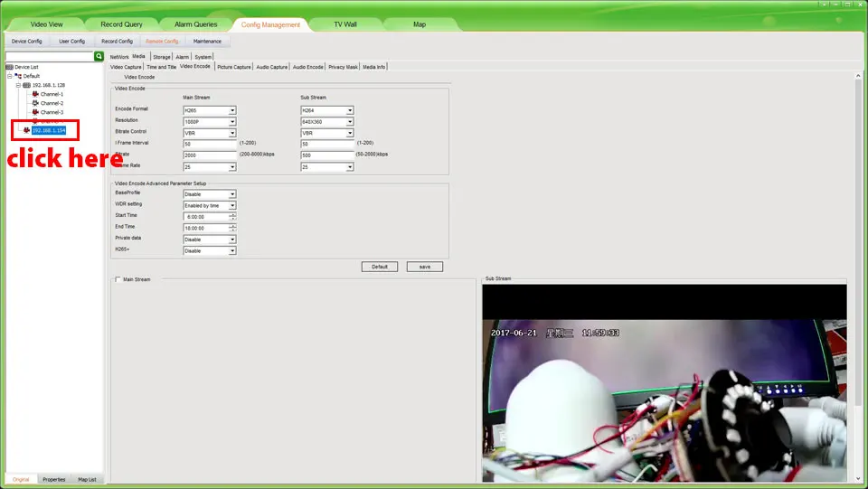Collapse the Default group node
The height and width of the screenshot is (489, 868).
pyautogui.click(x=9, y=76)
